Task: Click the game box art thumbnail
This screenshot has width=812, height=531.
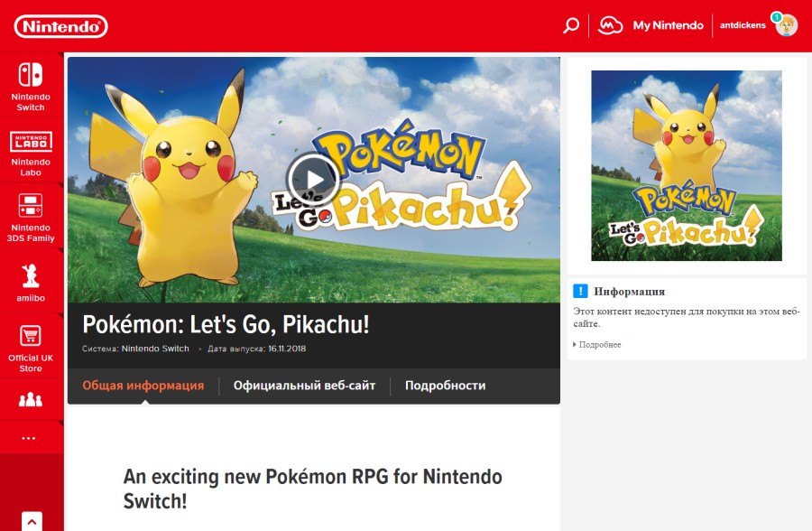Action: click(x=687, y=165)
